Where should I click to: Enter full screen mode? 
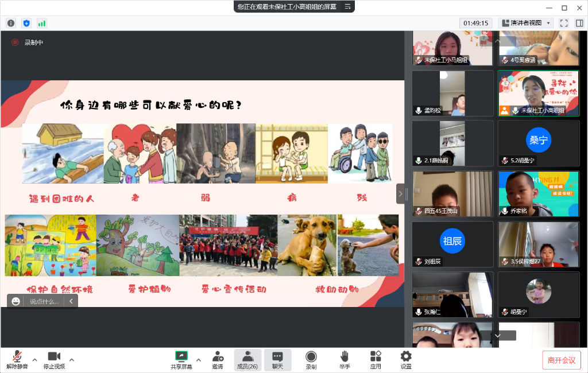pyautogui.click(x=564, y=23)
